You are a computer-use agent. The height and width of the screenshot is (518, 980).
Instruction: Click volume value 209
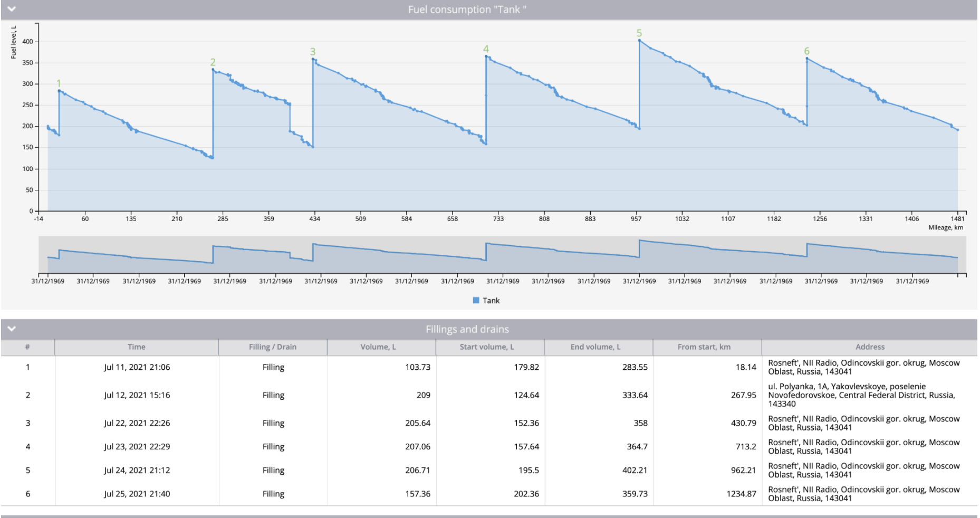423,395
